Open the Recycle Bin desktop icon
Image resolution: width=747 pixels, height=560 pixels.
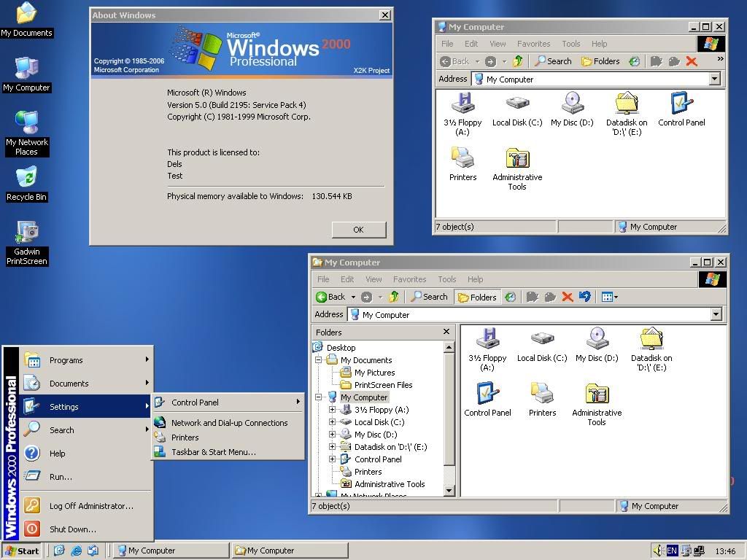click(x=26, y=184)
